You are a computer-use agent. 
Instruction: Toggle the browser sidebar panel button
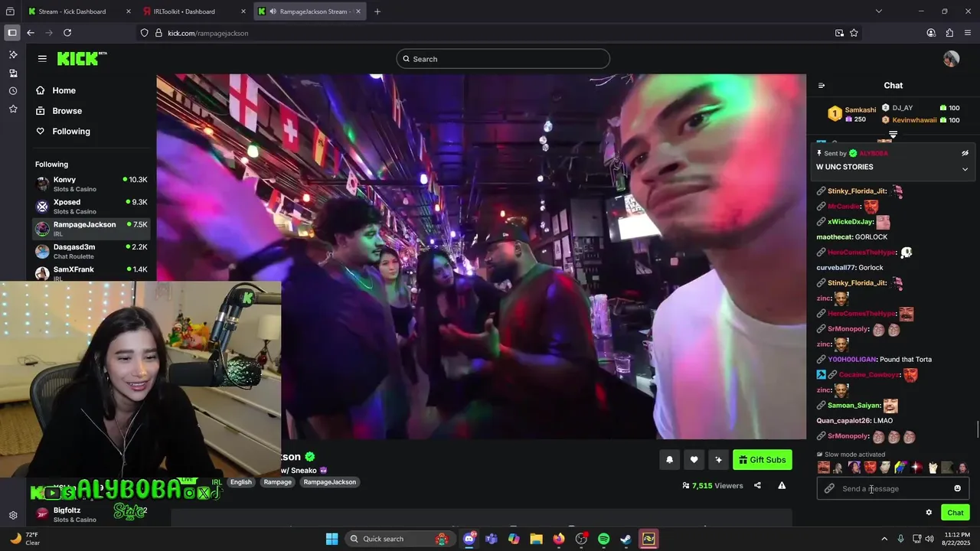(11, 33)
